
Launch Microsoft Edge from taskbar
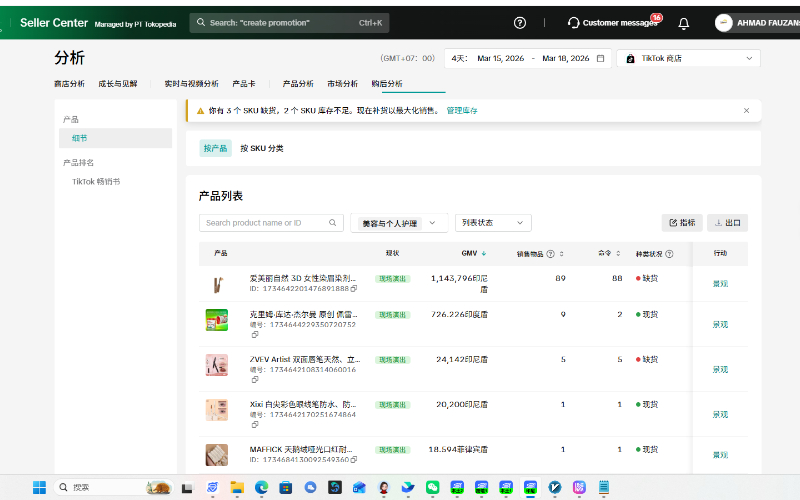coord(261,487)
